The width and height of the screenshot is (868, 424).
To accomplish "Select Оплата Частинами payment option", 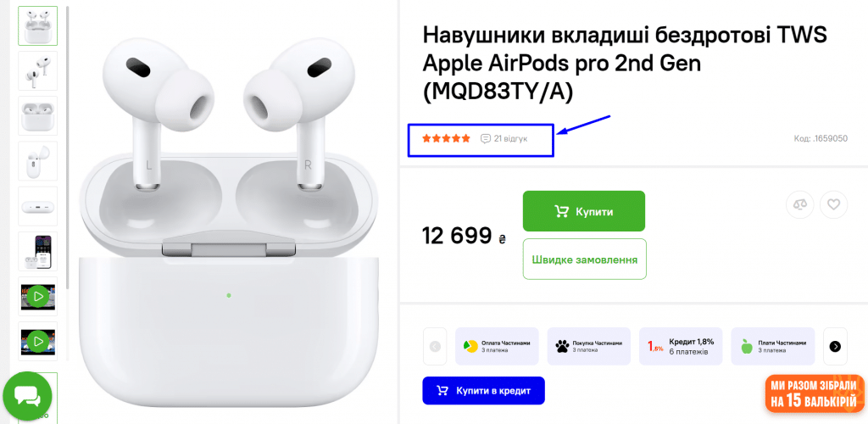I will (497, 347).
